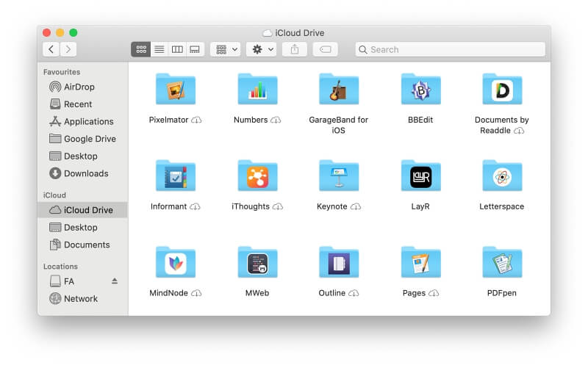Click the cloud download icon beside Keynote
This screenshot has height=365, width=588.
(x=356, y=206)
